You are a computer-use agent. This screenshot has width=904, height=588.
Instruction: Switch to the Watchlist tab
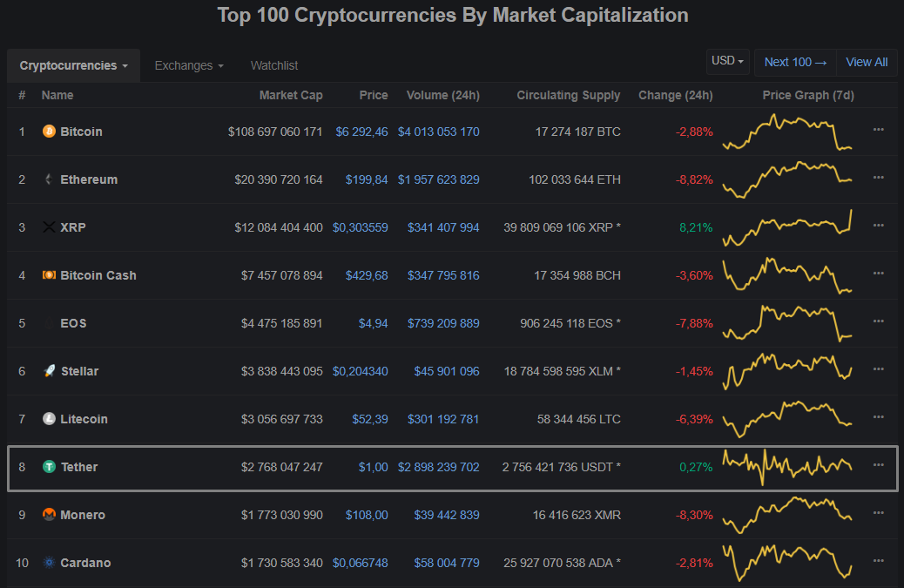coord(273,65)
